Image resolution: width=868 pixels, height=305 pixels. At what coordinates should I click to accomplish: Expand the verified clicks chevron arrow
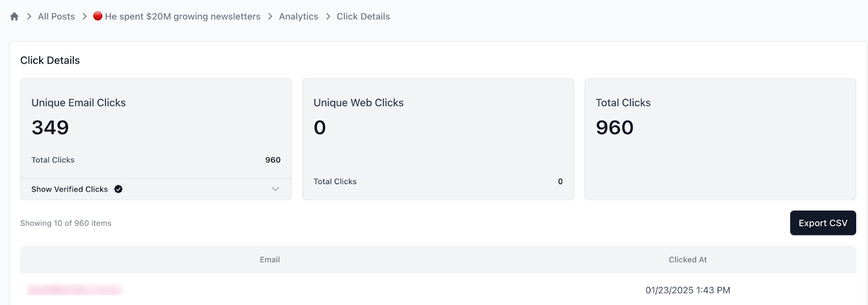[x=276, y=189]
